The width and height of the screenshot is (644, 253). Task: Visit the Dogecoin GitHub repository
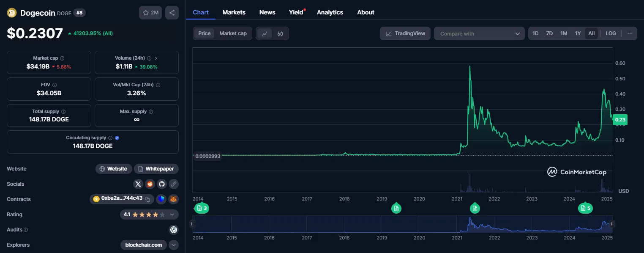coord(161,184)
